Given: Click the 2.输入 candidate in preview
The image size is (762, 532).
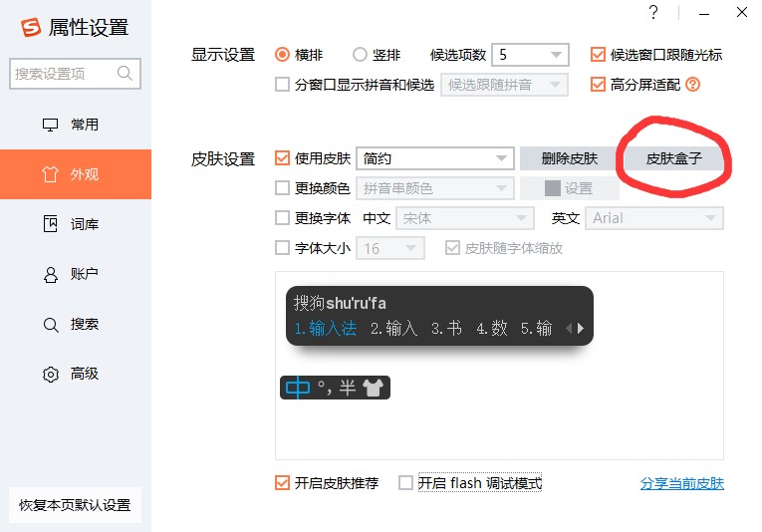Looking at the screenshot, I should point(393,329).
